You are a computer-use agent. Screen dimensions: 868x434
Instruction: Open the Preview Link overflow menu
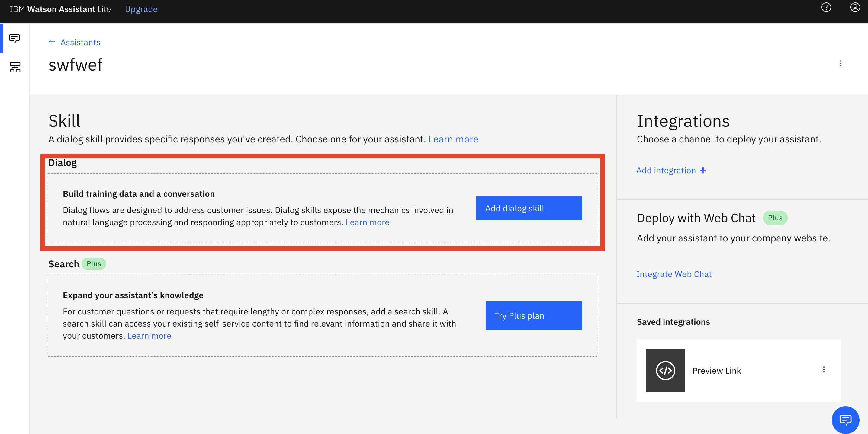pyautogui.click(x=824, y=370)
